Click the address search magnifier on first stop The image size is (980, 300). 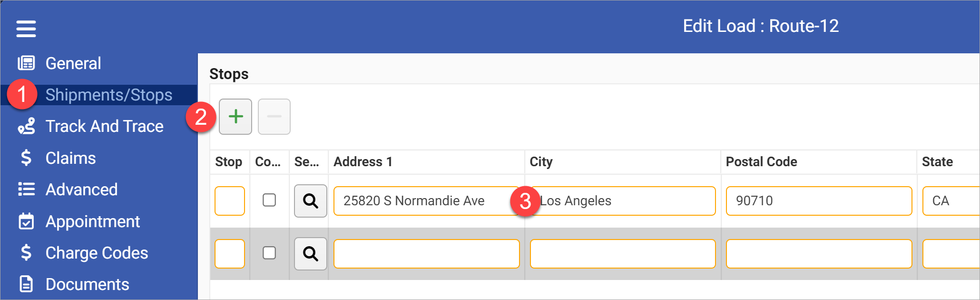pyautogui.click(x=310, y=200)
